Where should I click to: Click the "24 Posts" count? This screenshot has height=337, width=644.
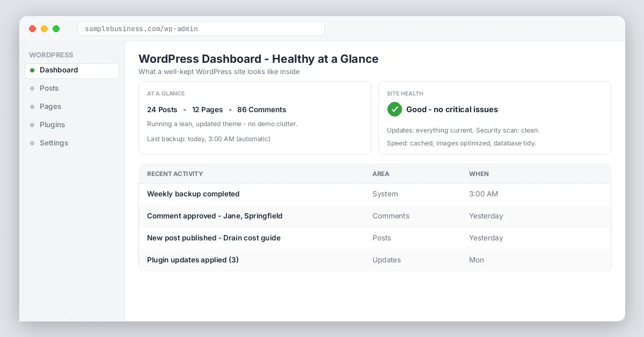pos(162,109)
